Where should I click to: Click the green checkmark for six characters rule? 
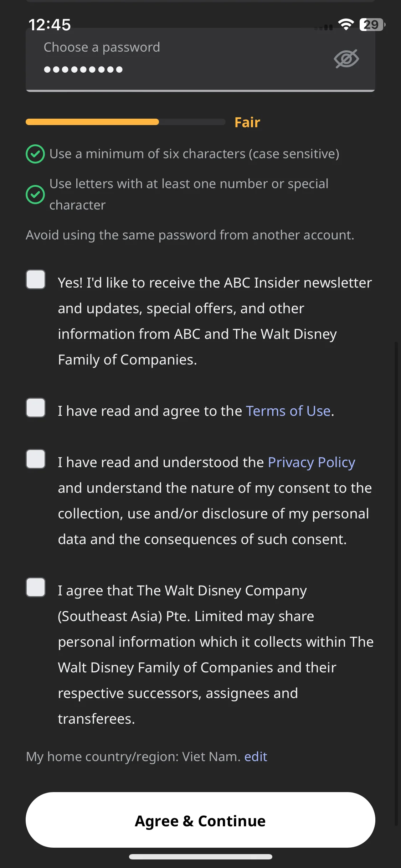pyautogui.click(x=35, y=154)
